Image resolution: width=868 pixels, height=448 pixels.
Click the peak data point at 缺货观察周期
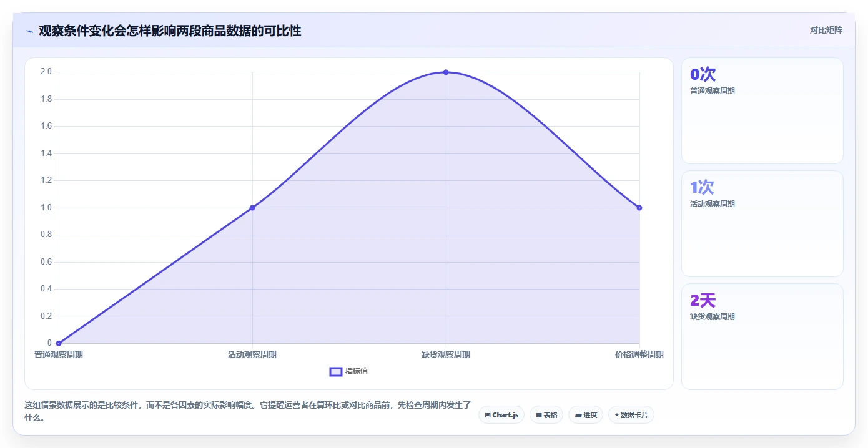[446, 72]
